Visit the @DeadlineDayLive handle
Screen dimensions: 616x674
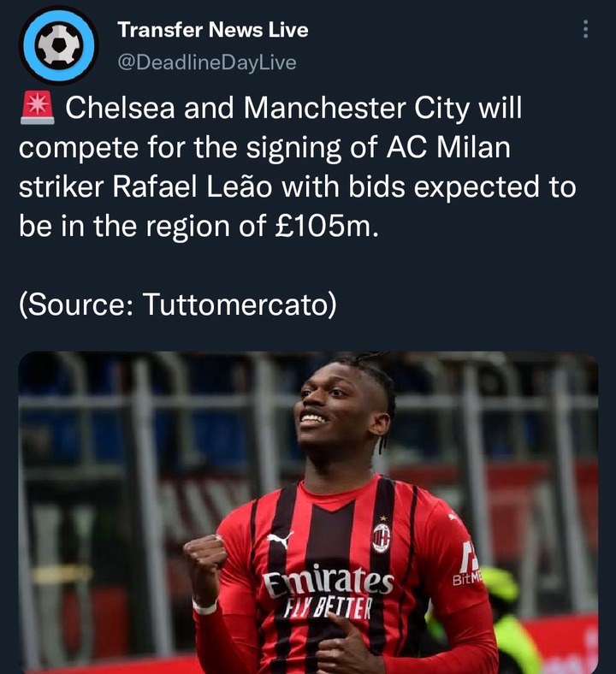click(x=207, y=62)
